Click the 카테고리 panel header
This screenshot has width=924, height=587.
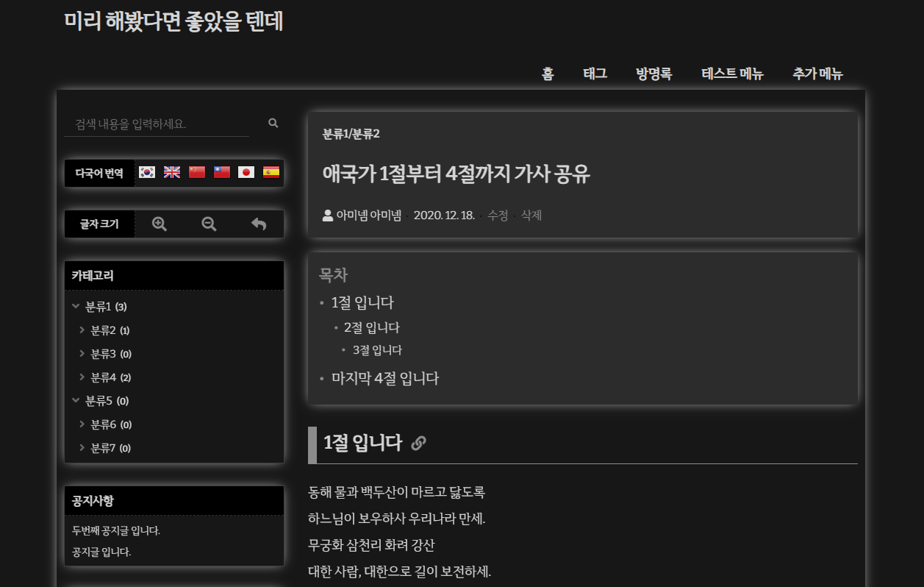(174, 276)
